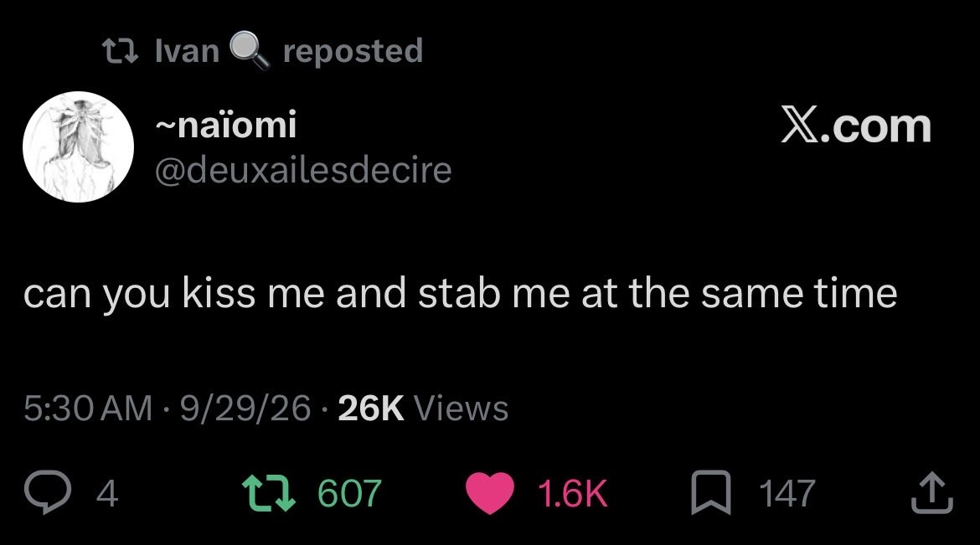
Task: Click the magnifying glass emoji after Ivan
Action: click(250, 50)
